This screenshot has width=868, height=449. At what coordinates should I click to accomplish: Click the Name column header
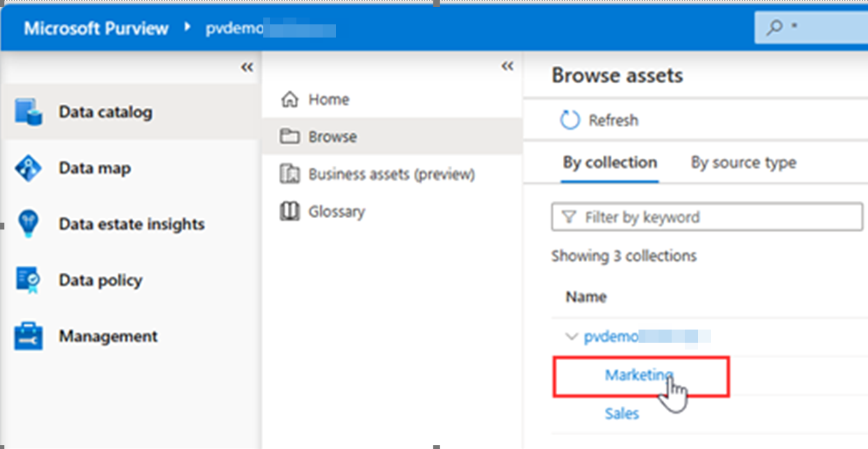586,296
